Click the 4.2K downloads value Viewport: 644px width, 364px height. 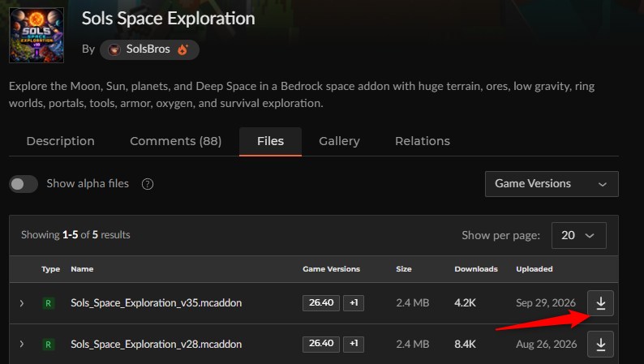(x=465, y=303)
